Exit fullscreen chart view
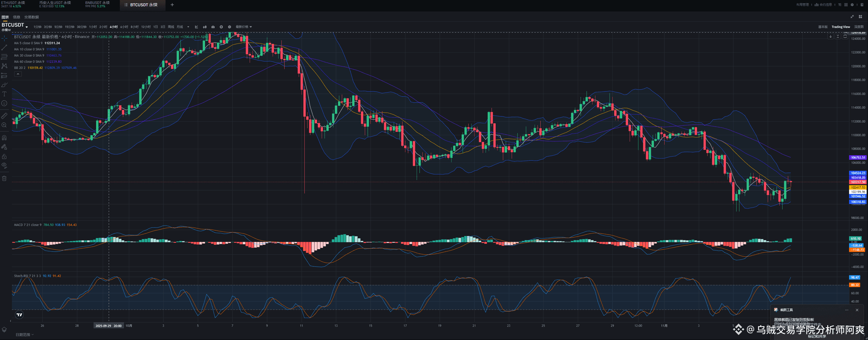 click(852, 17)
